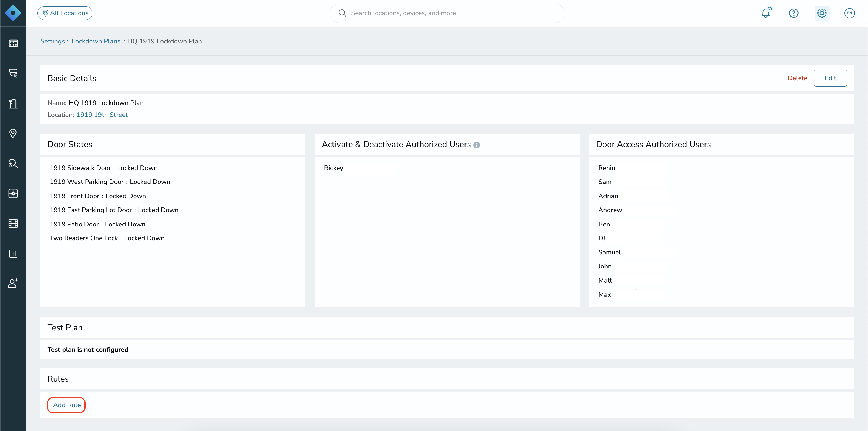This screenshot has height=431, width=868.
Task: Select '1919 Front Door : Locked Down'
Action: click(x=98, y=196)
